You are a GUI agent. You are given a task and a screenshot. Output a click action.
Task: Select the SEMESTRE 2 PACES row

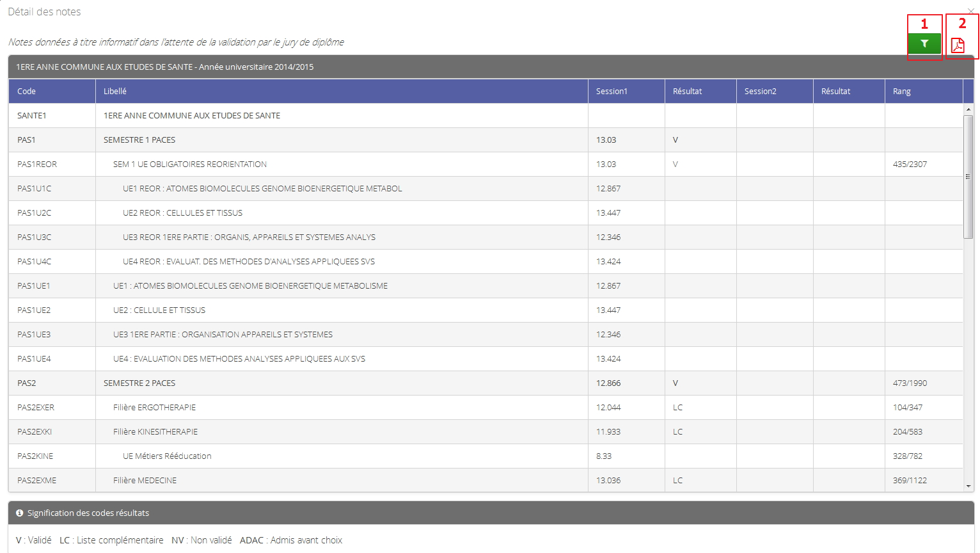point(139,383)
